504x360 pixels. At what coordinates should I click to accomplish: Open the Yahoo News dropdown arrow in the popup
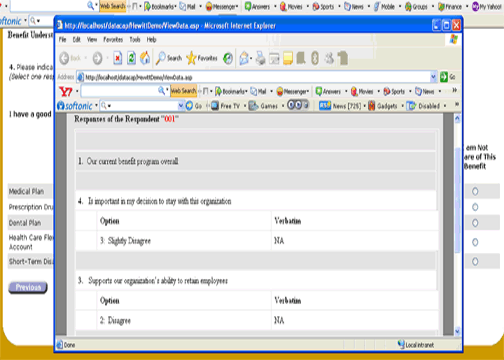tap(440, 91)
